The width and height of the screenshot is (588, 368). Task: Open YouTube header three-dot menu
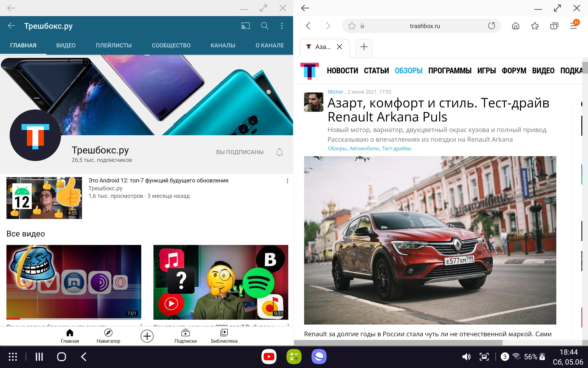click(x=282, y=26)
